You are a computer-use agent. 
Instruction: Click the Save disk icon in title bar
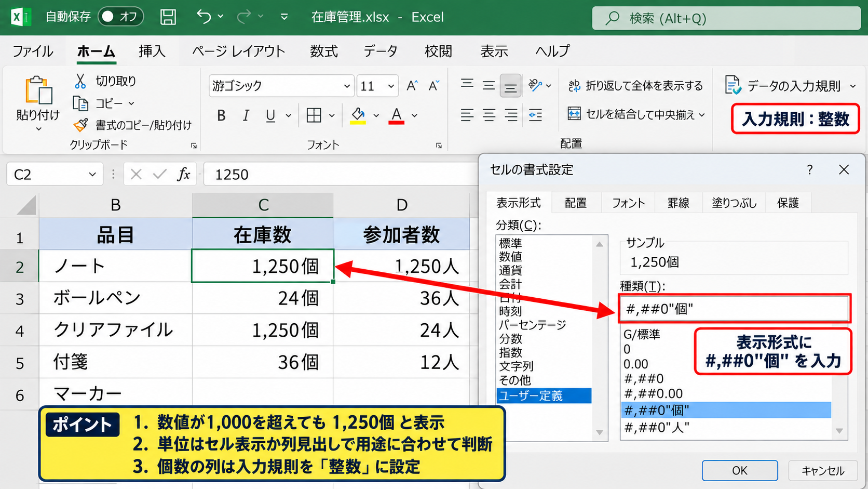(x=168, y=17)
